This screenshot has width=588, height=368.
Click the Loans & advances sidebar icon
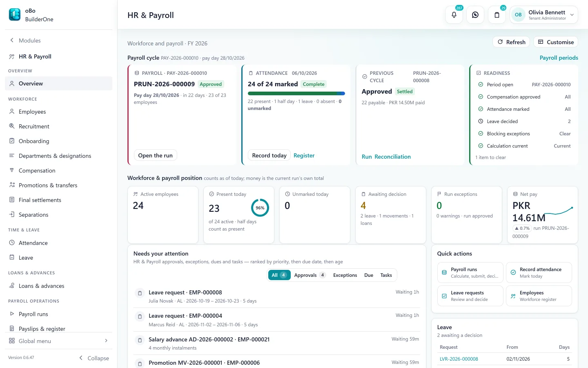click(x=12, y=286)
